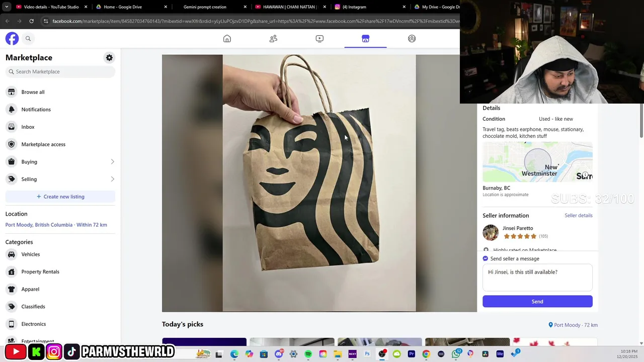The image size is (644, 362).
Task: Click the seller's profile picture
Action: pyautogui.click(x=491, y=232)
